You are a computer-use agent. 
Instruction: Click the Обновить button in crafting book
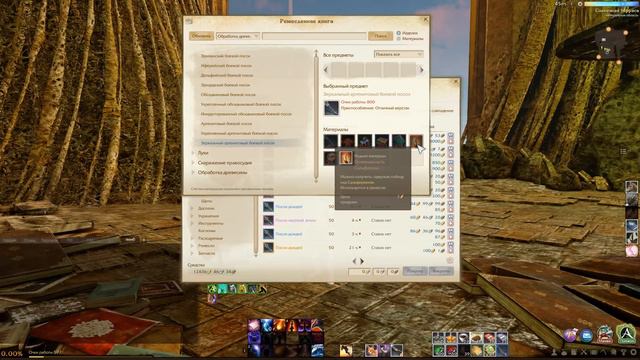coord(201,36)
